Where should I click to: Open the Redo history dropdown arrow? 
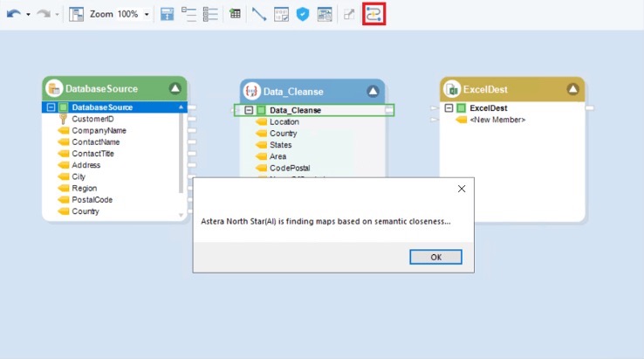[57, 14]
